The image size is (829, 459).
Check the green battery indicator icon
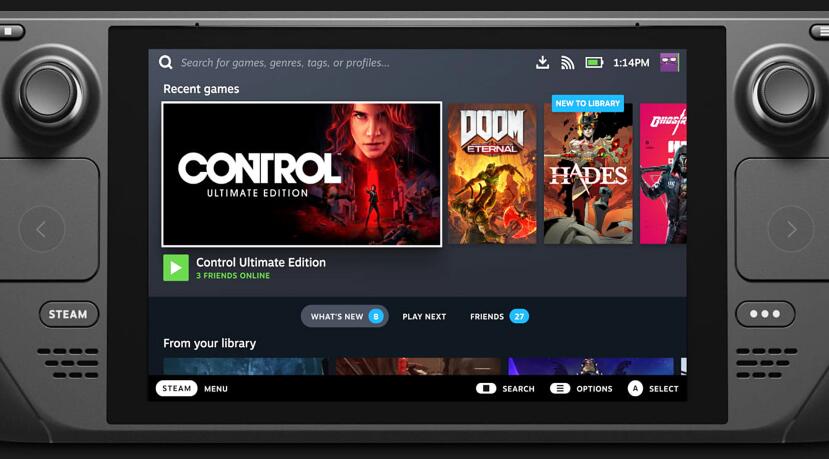pyautogui.click(x=594, y=63)
